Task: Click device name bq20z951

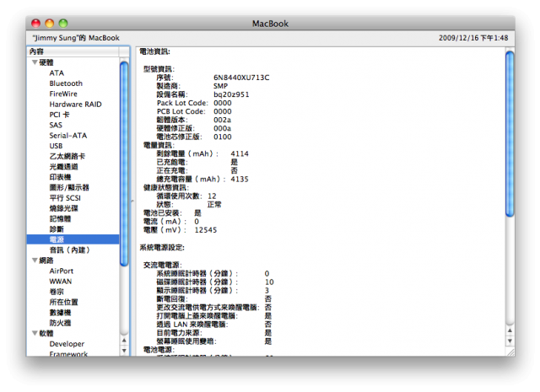Action: pos(231,94)
